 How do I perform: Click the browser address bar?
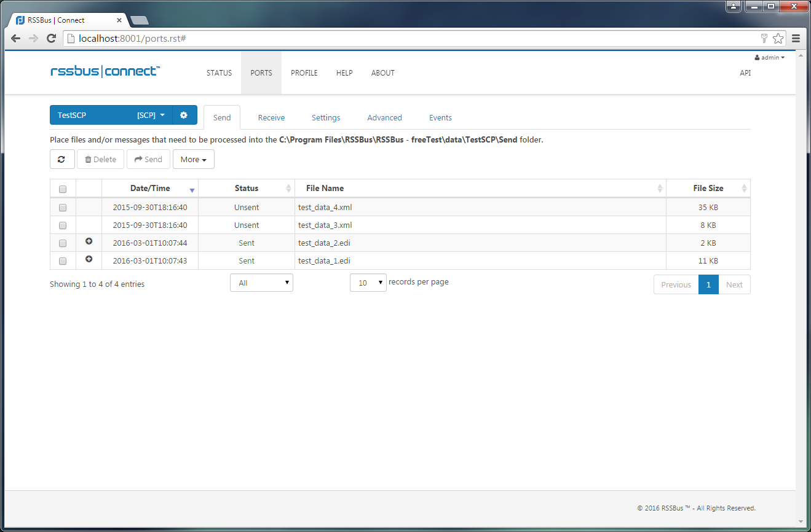(x=406, y=39)
